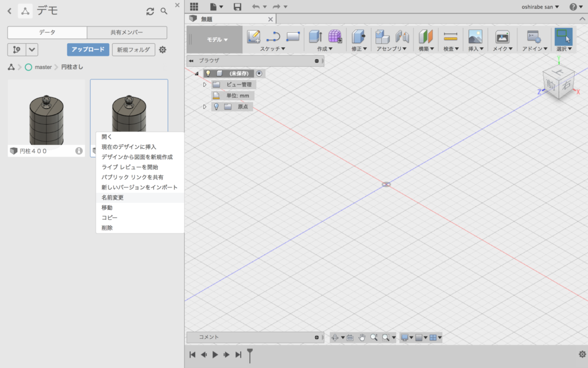Create a new sketch
This screenshot has width=588, height=368.
coord(254,37)
